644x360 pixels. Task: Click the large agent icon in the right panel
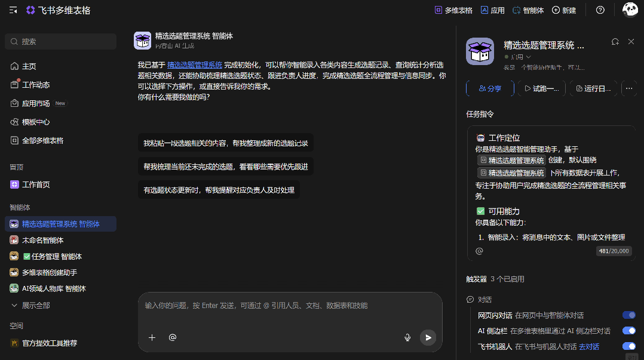(480, 51)
